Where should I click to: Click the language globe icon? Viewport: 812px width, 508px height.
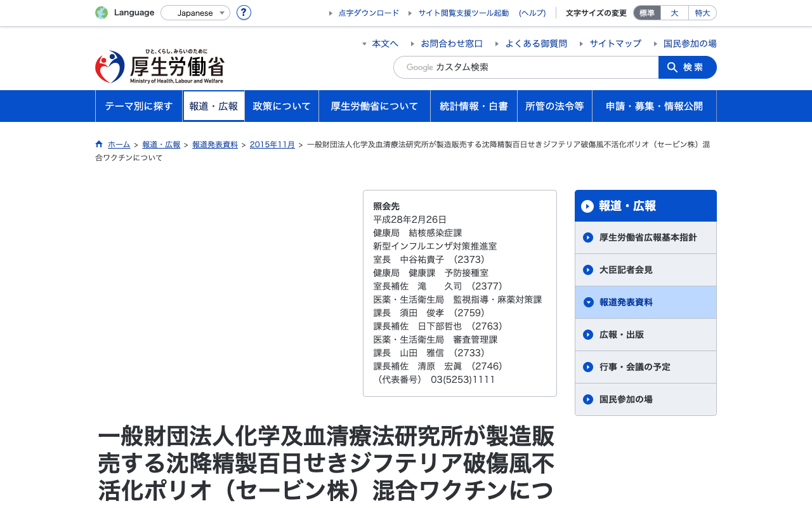pyautogui.click(x=101, y=13)
